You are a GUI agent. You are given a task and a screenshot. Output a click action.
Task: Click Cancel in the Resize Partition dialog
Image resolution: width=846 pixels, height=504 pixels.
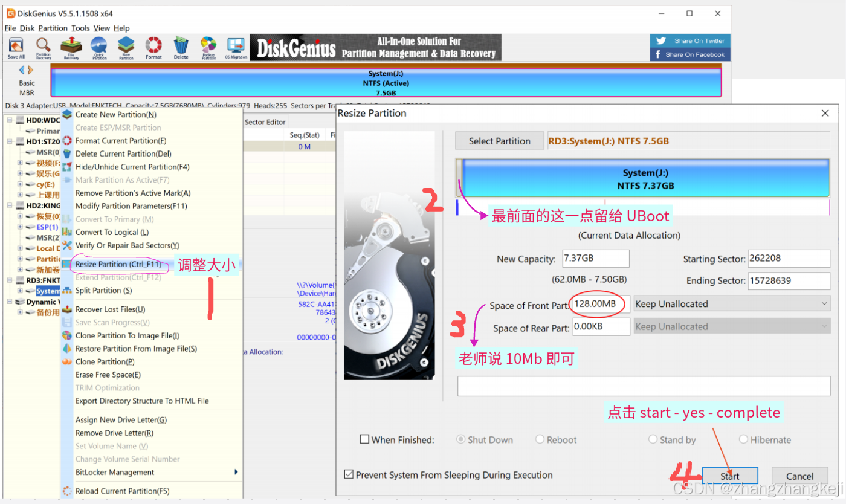[x=799, y=476]
